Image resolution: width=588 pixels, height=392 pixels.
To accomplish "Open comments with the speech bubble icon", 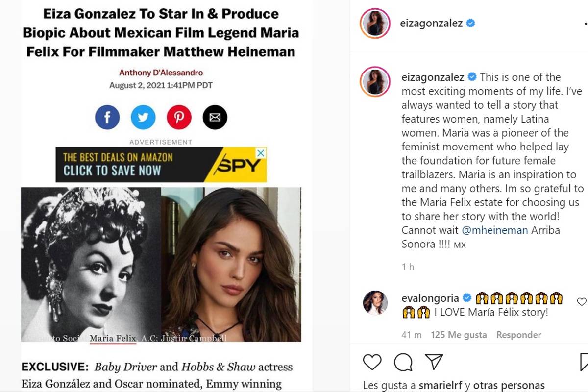I will coord(402,363).
